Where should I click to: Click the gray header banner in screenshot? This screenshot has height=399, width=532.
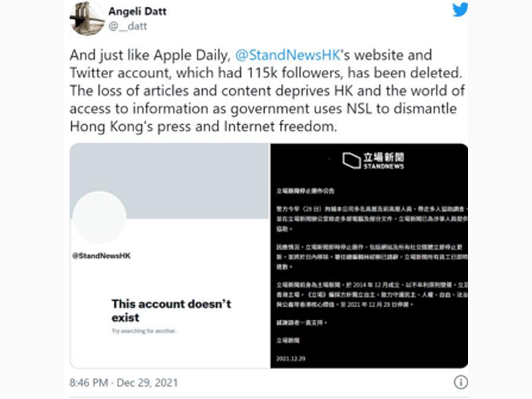(x=170, y=181)
